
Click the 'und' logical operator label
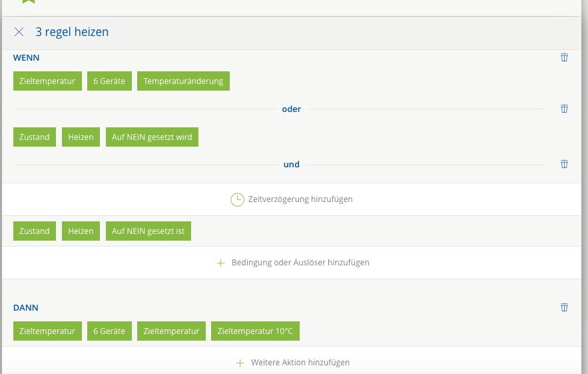pos(292,164)
